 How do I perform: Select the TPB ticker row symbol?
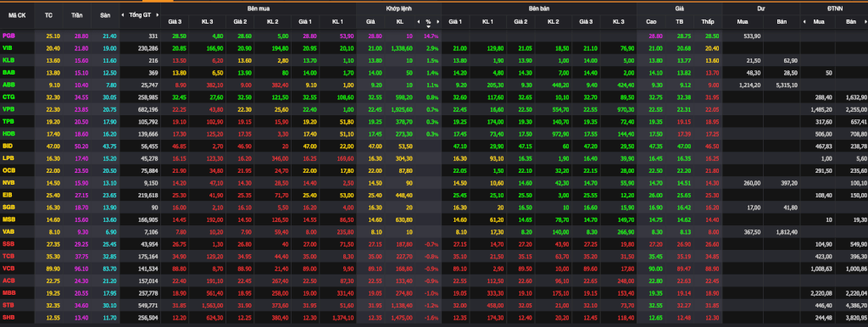(x=8, y=121)
